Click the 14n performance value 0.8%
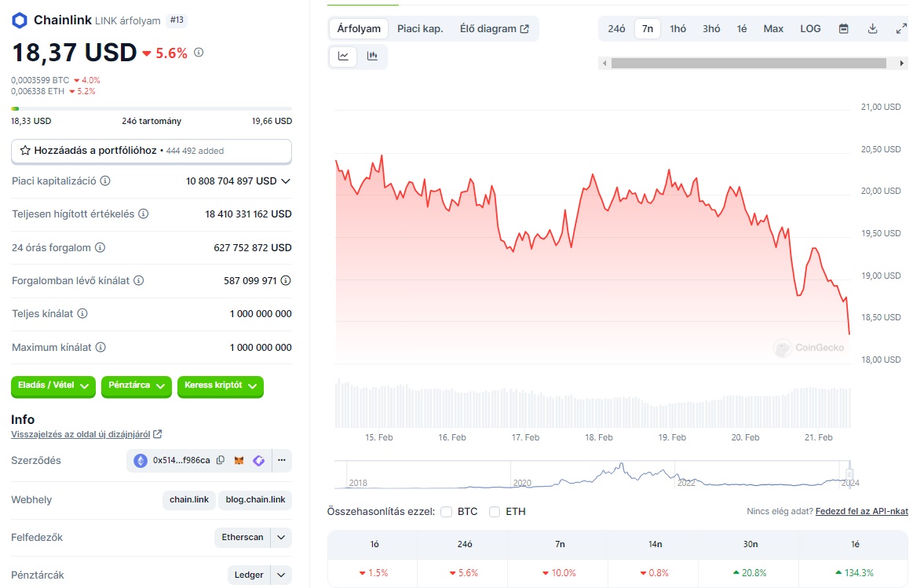The image size is (913, 588). point(654,573)
